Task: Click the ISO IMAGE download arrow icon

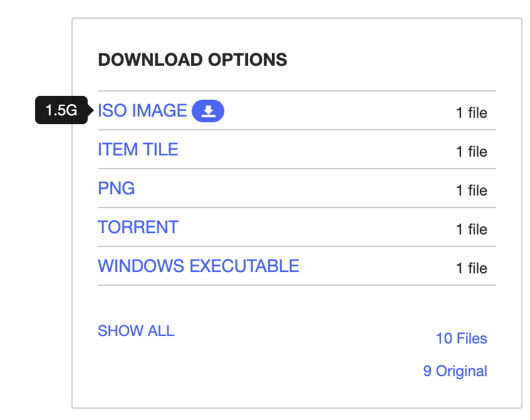Action: 208,112
